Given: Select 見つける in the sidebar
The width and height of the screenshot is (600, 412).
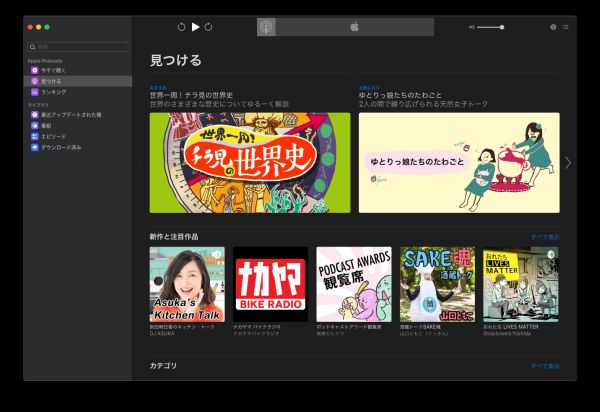Looking at the screenshot, I should pos(54,81).
